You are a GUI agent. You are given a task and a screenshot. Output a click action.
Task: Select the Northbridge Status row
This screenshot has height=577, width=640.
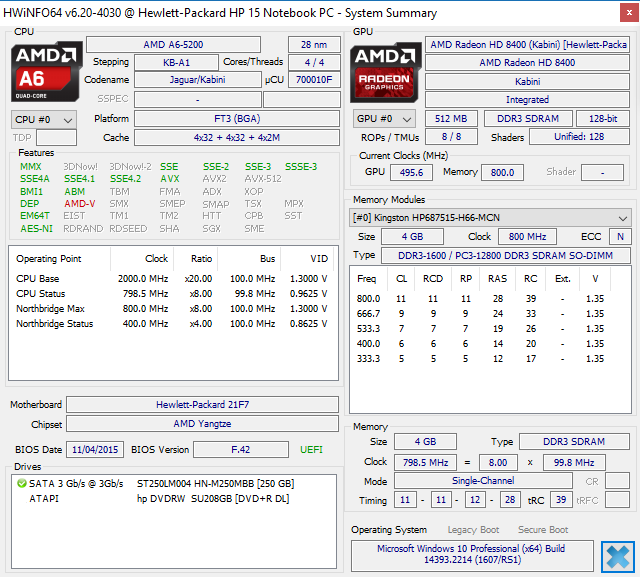pos(172,324)
